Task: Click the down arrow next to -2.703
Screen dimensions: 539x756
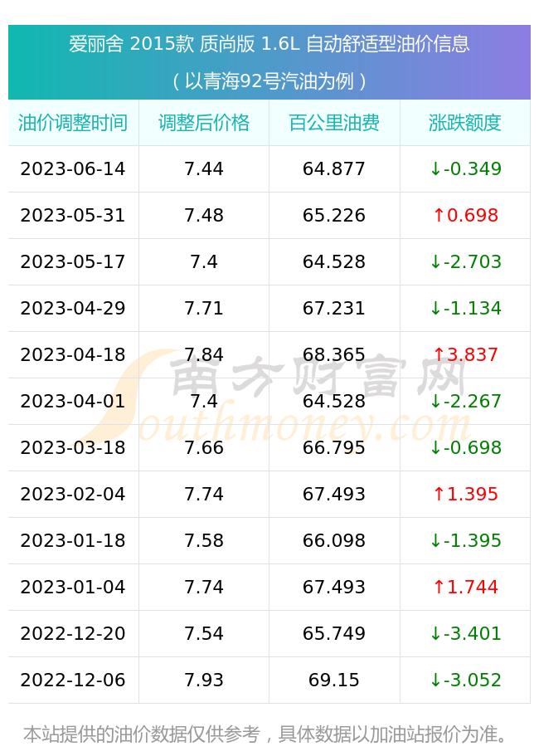Action: click(435, 261)
